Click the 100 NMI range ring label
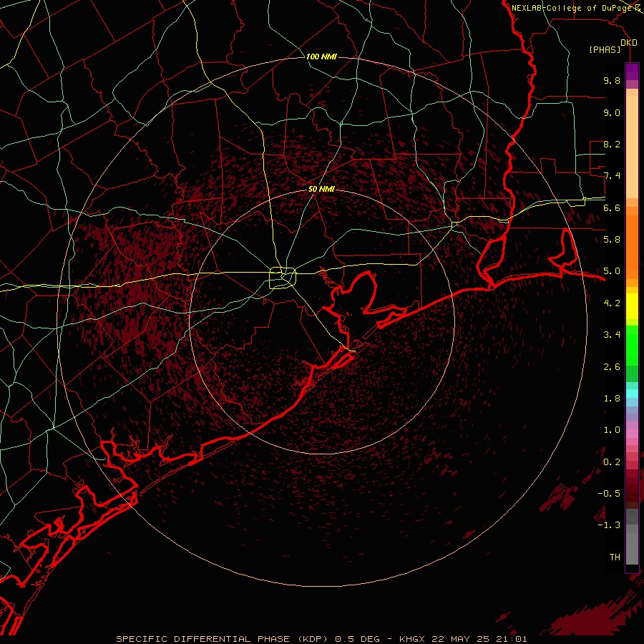 pyautogui.click(x=321, y=57)
